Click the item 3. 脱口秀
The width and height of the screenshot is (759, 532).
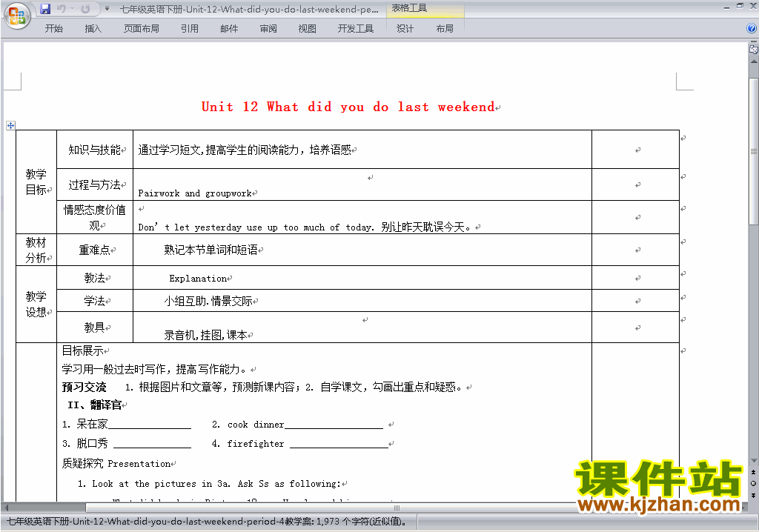pos(85,443)
